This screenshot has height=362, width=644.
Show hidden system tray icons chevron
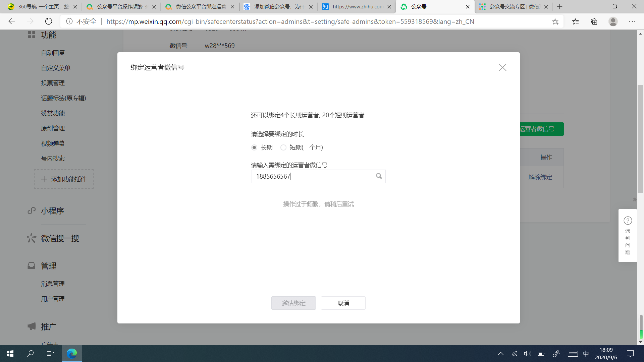pos(500,354)
